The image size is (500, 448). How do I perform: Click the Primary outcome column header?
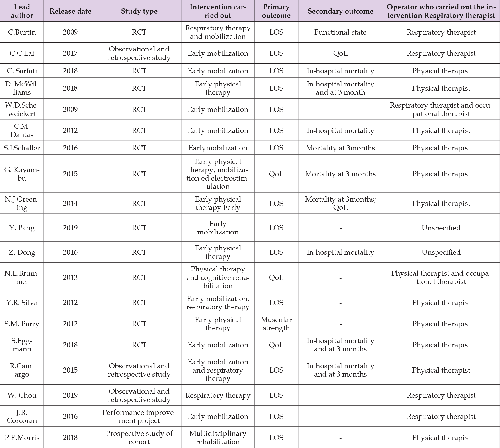click(276, 11)
